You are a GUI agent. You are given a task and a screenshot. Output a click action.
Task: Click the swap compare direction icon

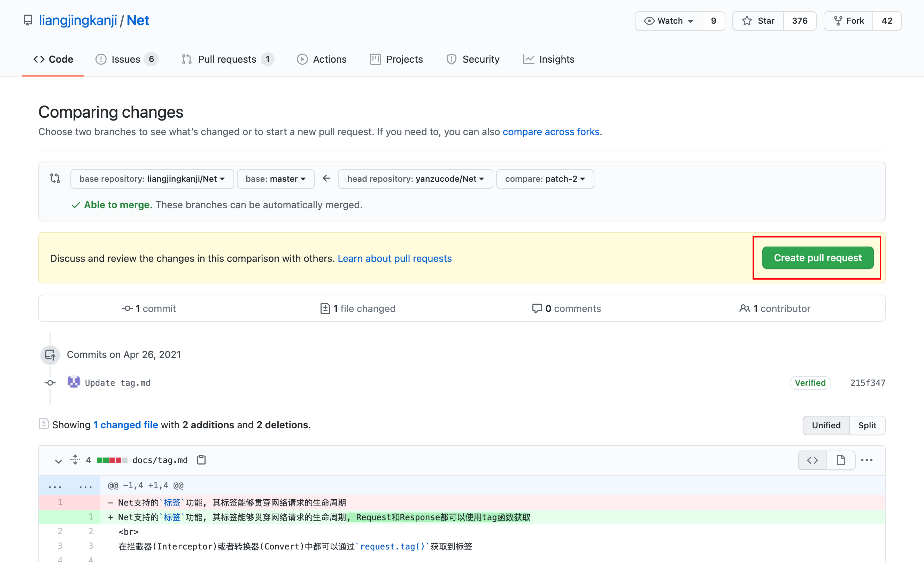pyautogui.click(x=55, y=178)
